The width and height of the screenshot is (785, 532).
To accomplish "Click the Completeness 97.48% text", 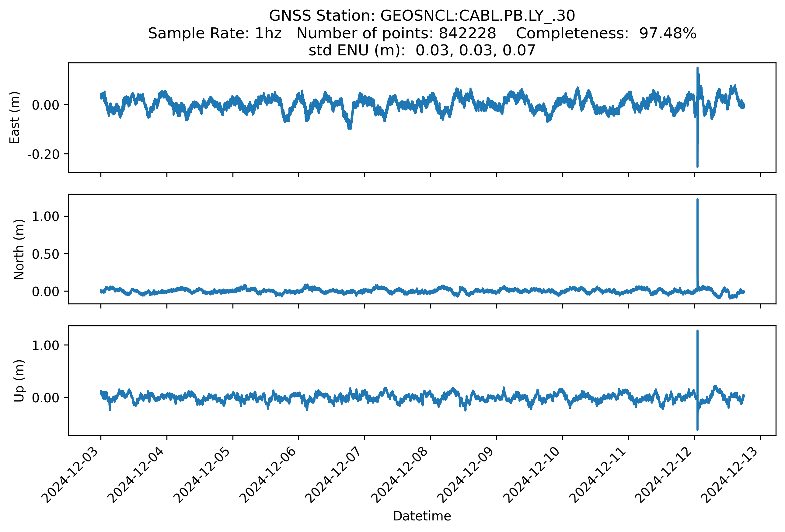I will pyautogui.click(x=606, y=33).
